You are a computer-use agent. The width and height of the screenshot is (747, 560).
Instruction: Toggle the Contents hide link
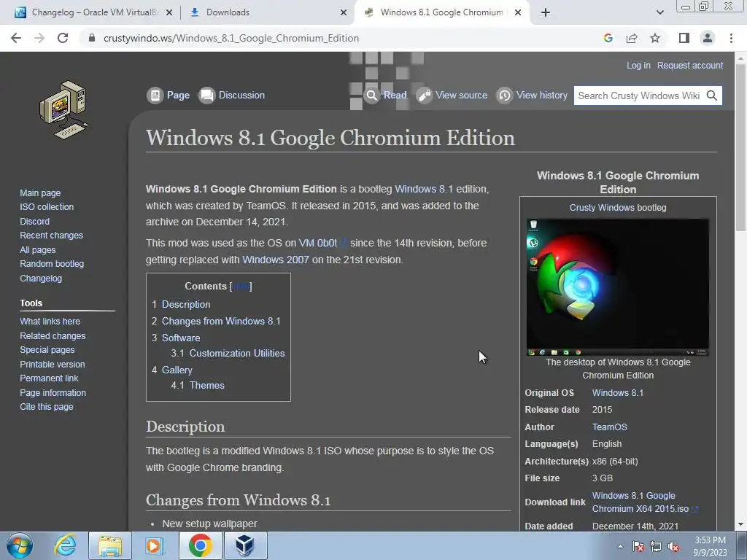[x=241, y=286]
